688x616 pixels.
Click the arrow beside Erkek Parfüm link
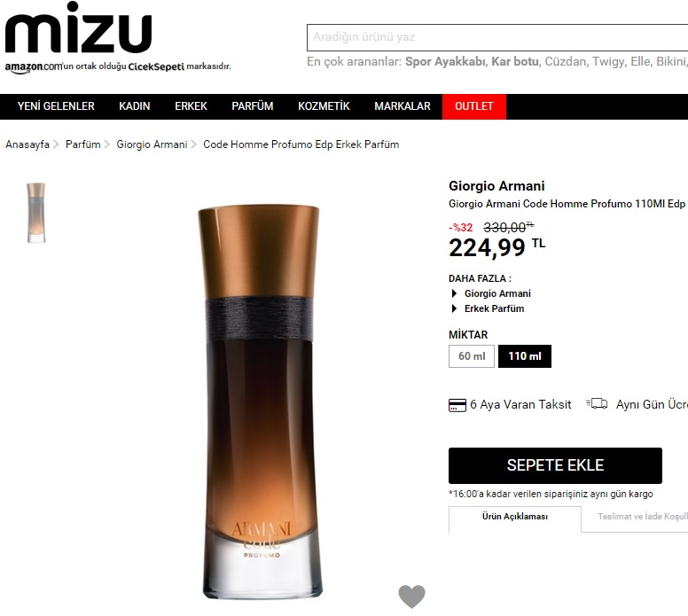click(454, 308)
